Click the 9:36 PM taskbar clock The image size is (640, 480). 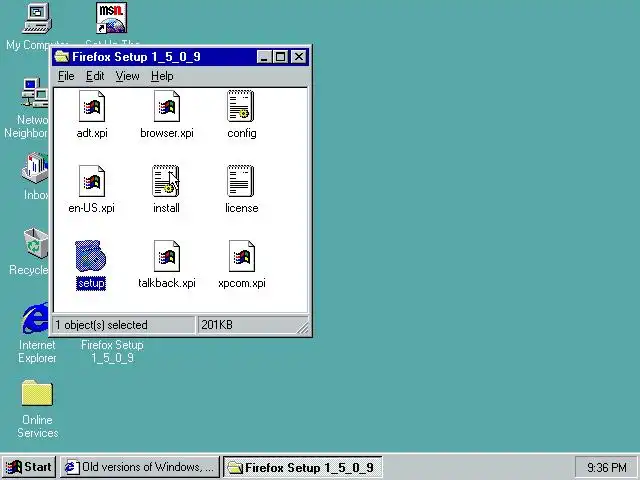click(607, 467)
